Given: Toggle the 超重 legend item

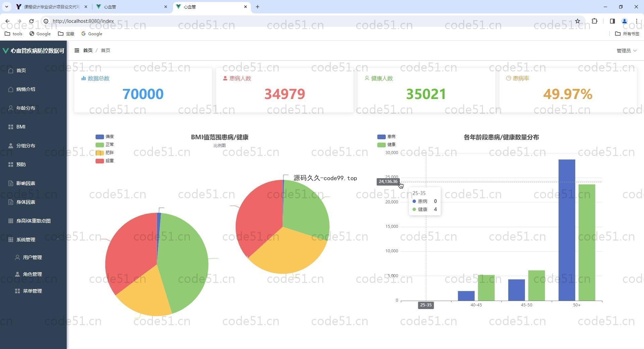Looking at the screenshot, I should (105, 161).
